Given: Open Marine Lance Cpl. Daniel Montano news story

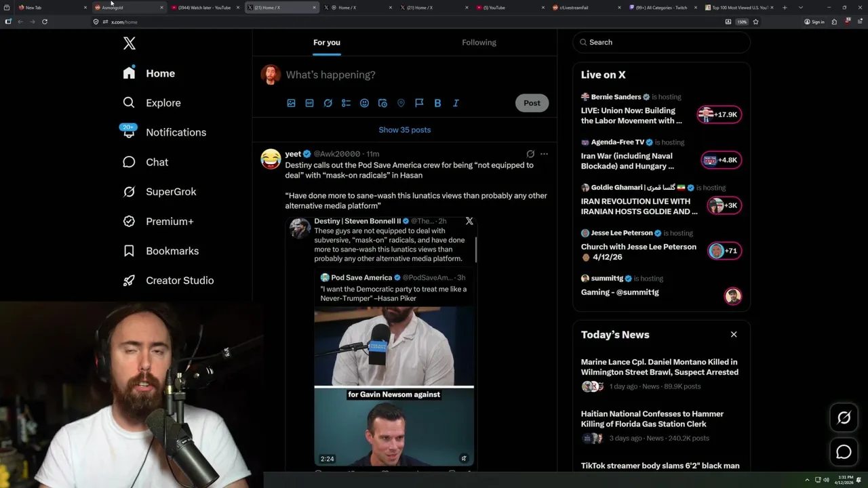Looking at the screenshot, I should click(660, 367).
